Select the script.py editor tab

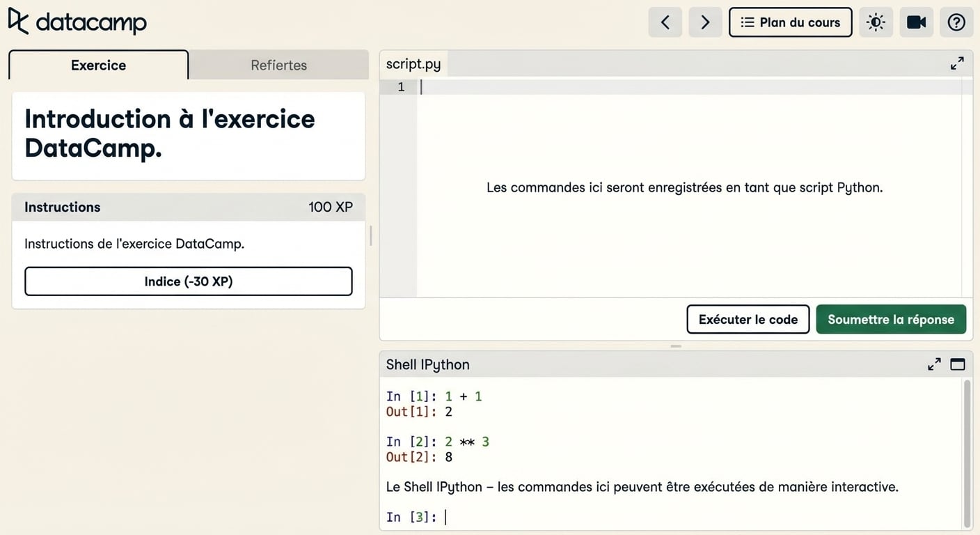click(413, 64)
